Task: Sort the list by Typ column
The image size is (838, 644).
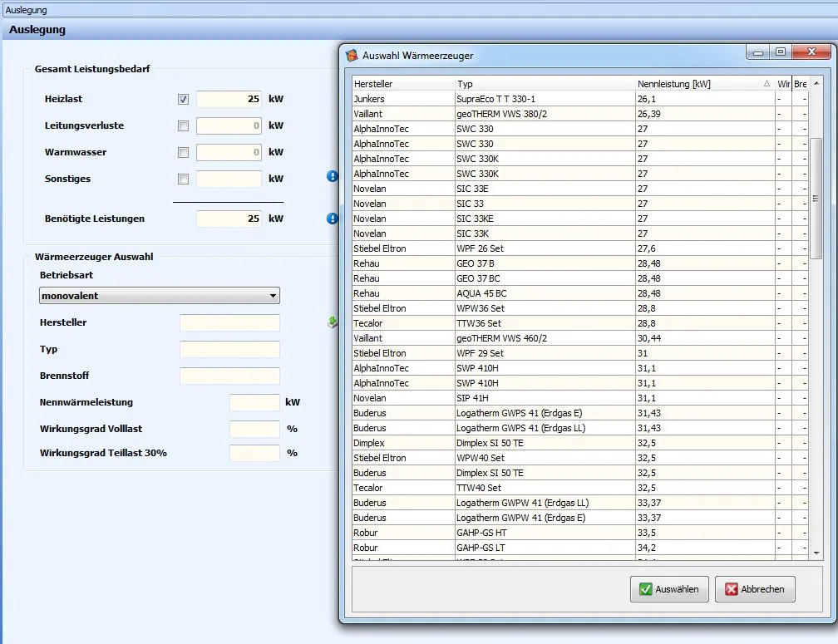Action: click(x=545, y=84)
